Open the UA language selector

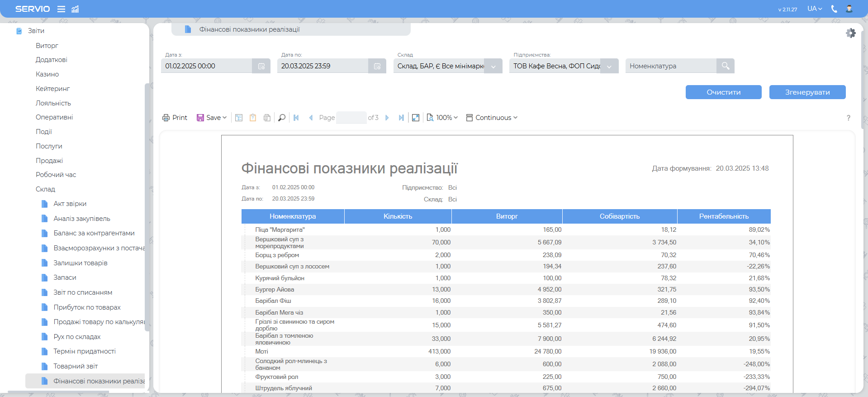815,9
